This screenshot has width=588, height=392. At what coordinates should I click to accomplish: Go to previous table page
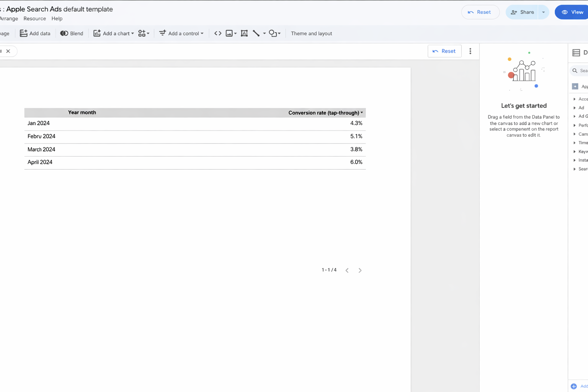coord(347,270)
